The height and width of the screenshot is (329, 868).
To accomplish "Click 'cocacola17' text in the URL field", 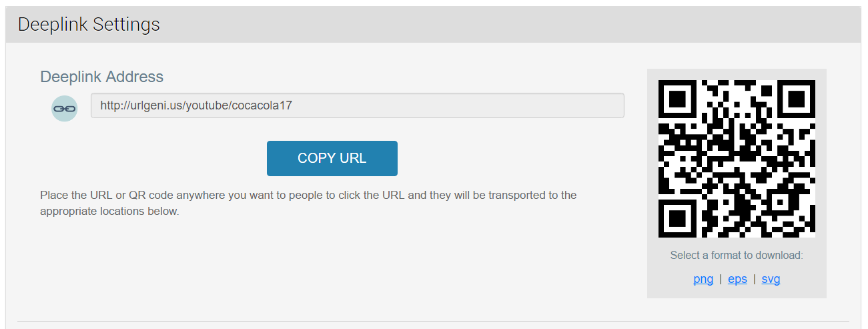I will [x=262, y=105].
